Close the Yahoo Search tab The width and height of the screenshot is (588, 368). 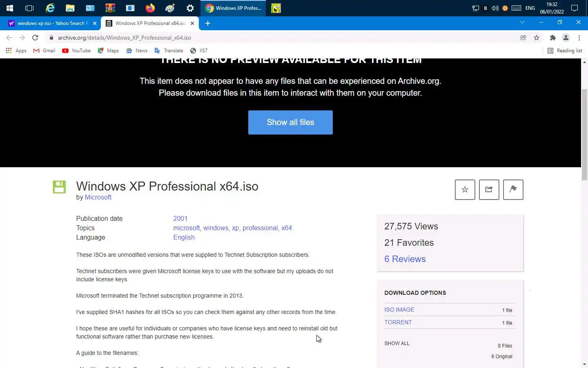click(x=95, y=23)
